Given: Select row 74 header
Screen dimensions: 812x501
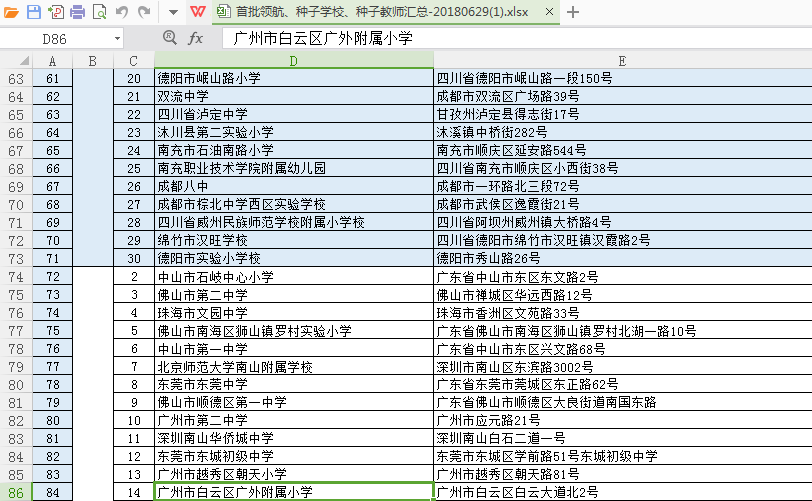Looking at the screenshot, I should click(15, 277).
